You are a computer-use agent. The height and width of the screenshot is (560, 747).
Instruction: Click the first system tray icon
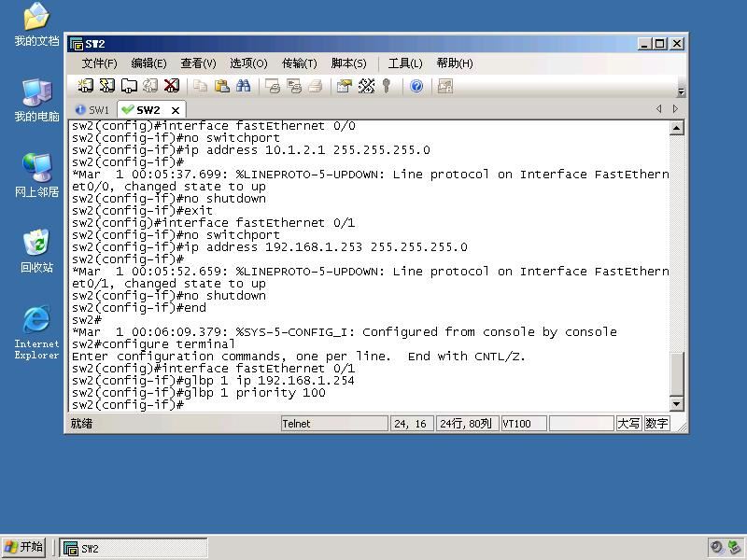coord(716,547)
